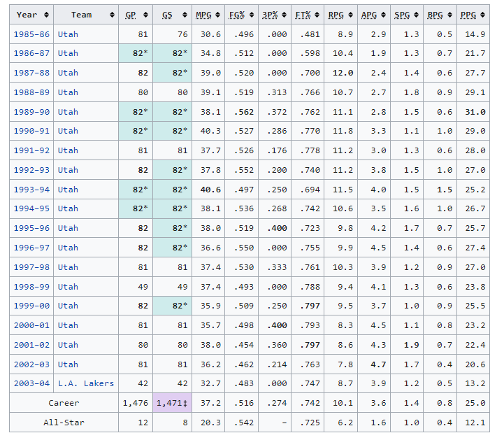
Task: Open the 1989-90 season link
Action: (x=31, y=112)
